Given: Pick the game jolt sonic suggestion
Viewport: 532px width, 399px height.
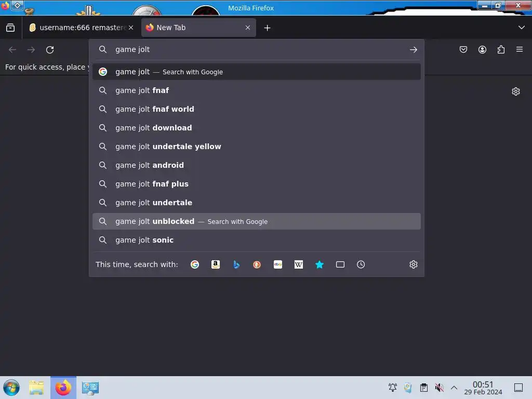Looking at the screenshot, I should pos(257,240).
